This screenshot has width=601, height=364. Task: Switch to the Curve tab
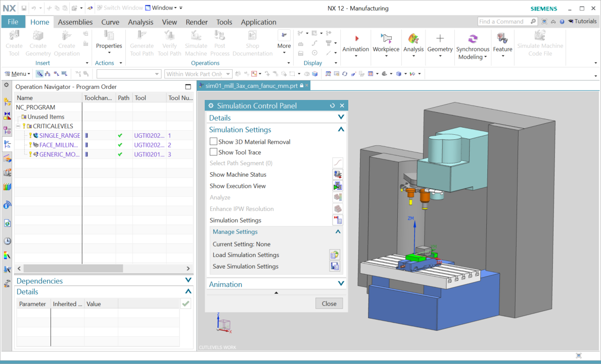[110, 22]
